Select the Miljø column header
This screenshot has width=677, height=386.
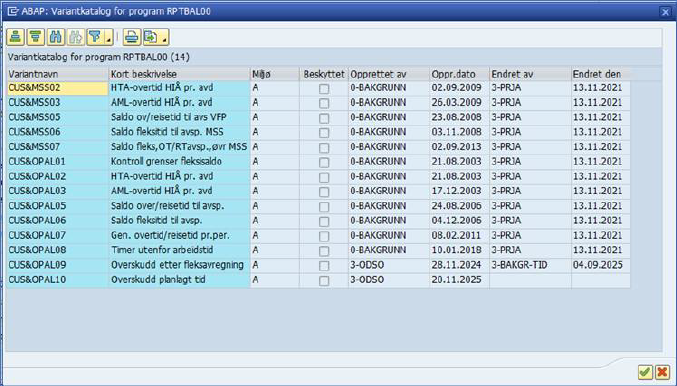point(275,74)
